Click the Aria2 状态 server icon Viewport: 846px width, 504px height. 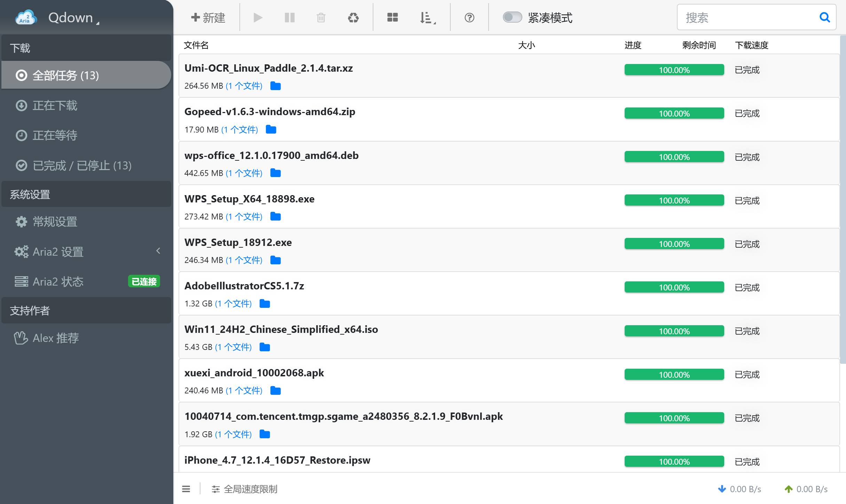[21, 281]
